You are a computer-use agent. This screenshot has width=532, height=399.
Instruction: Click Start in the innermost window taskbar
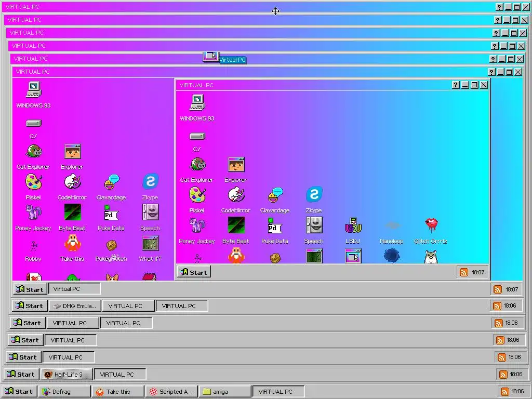[x=194, y=272]
